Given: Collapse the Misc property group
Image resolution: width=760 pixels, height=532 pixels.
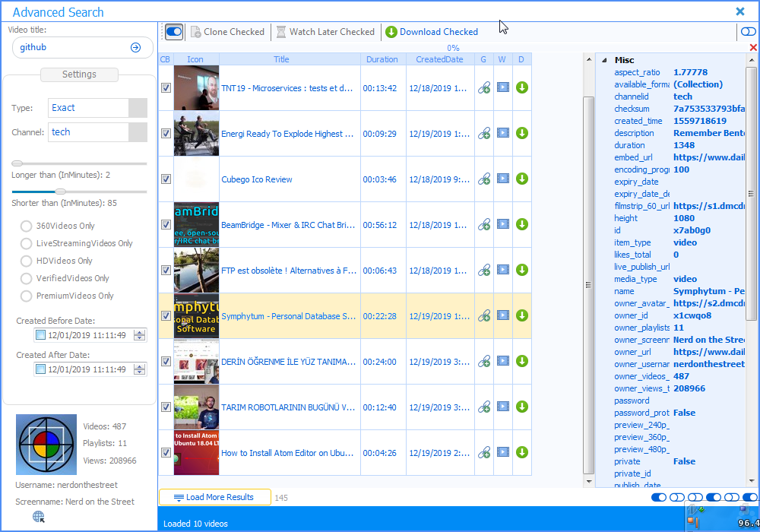Looking at the screenshot, I should [604, 60].
